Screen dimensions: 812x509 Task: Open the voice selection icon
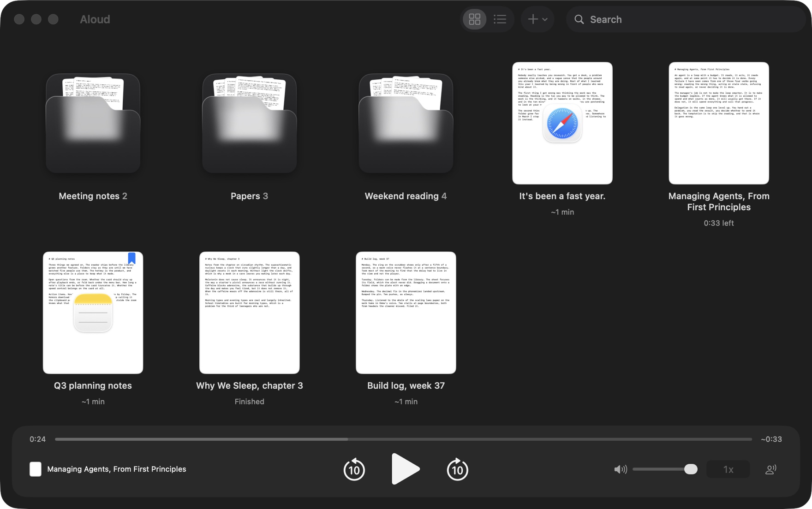tap(770, 469)
